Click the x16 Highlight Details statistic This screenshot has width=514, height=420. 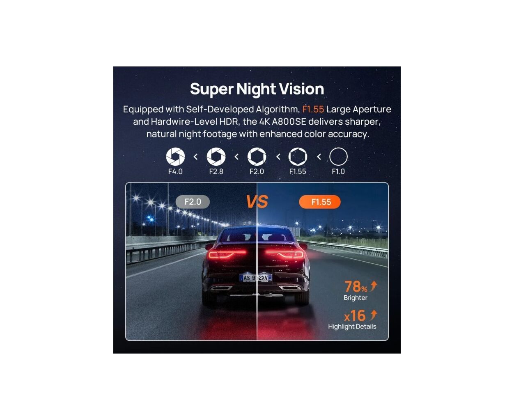click(353, 320)
